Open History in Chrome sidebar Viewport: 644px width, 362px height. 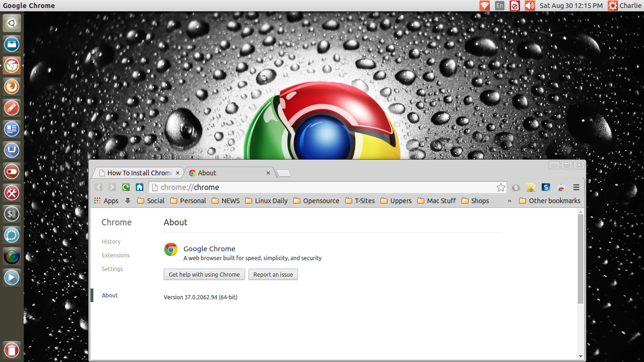click(x=111, y=242)
